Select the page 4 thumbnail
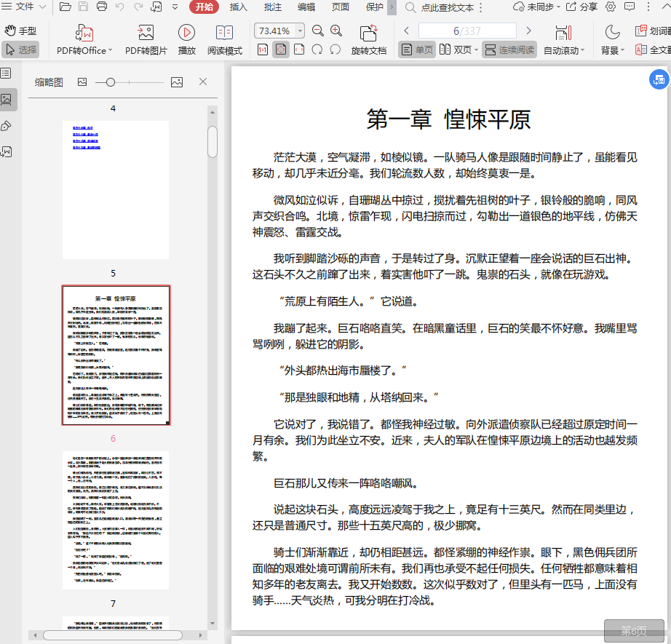Image resolution: width=671 pixels, height=644 pixels. tap(115, 190)
